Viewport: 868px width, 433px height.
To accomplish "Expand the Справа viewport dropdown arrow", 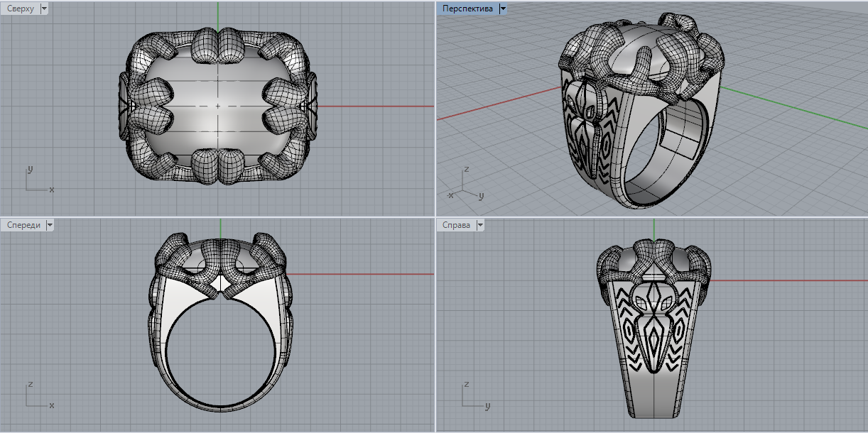I will click(x=480, y=225).
